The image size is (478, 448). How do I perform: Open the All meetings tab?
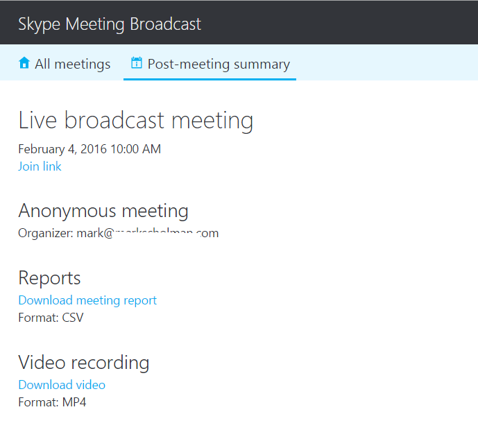pyautogui.click(x=65, y=64)
